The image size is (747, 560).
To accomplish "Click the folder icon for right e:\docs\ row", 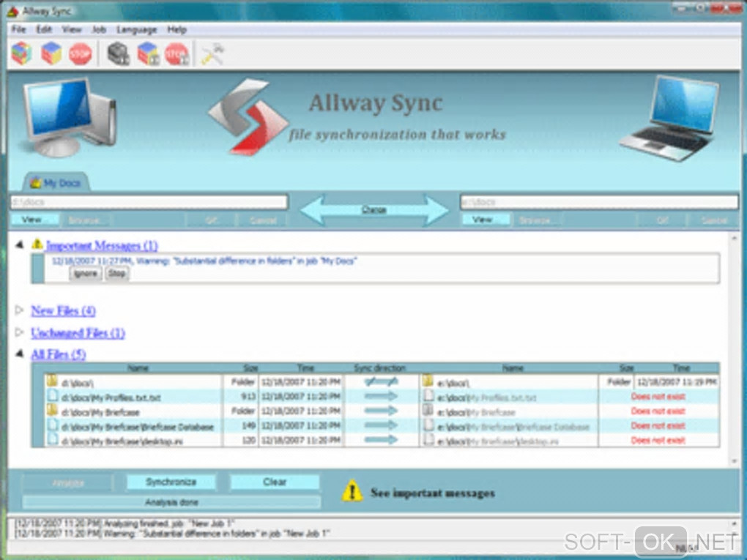I will [x=428, y=381].
